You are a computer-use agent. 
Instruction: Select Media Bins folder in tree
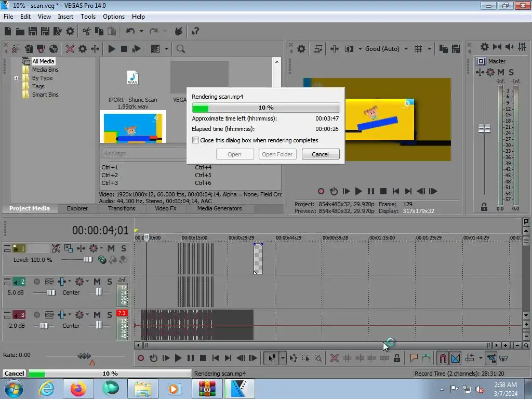tap(45, 70)
